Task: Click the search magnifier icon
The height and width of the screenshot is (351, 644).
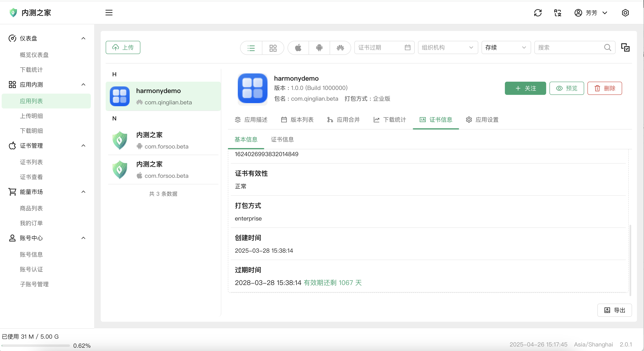Action: pyautogui.click(x=607, y=47)
